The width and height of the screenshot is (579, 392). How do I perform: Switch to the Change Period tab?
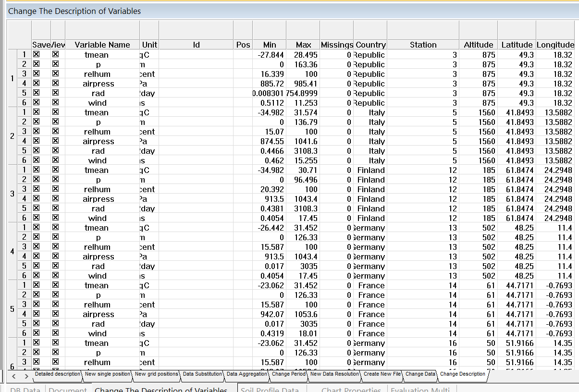point(288,374)
